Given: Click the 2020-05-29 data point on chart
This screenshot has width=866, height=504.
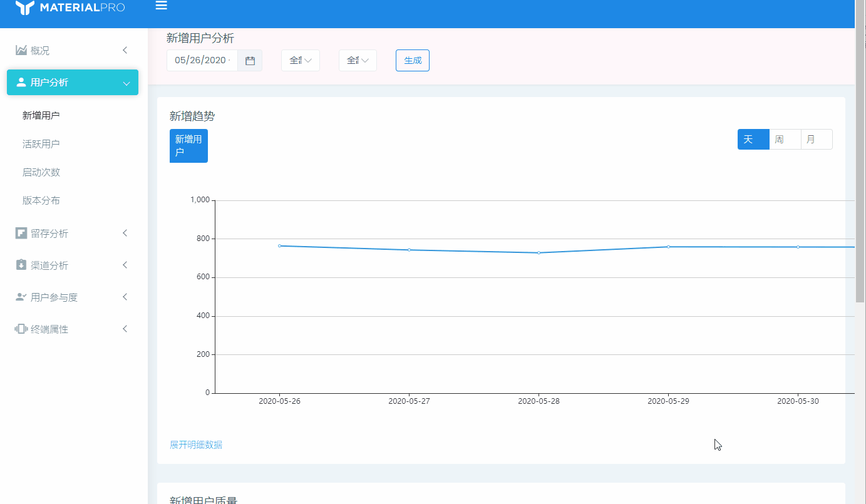Looking at the screenshot, I should coord(668,247).
